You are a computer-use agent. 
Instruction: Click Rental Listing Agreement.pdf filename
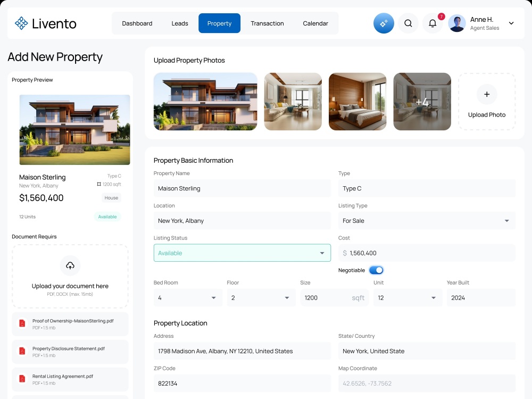point(63,376)
